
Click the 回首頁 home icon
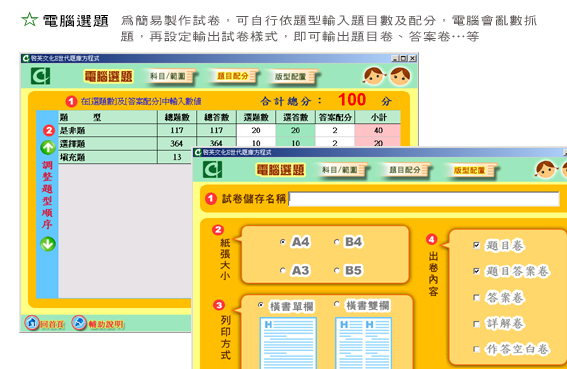(32, 323)
